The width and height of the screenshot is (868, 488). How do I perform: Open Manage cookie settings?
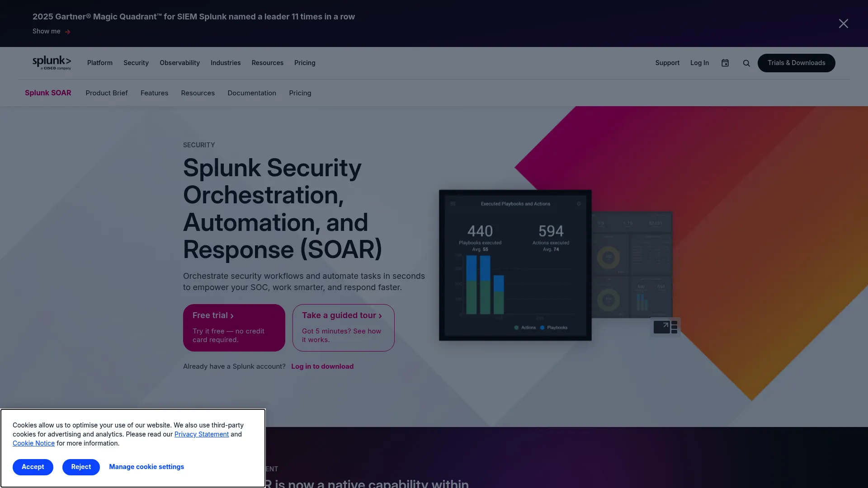click(146, 467)
